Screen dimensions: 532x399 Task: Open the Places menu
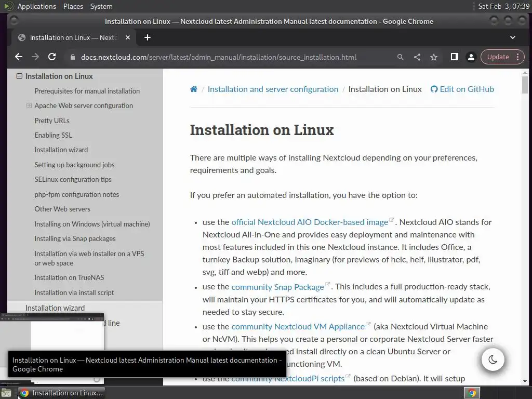click(73, 6)
